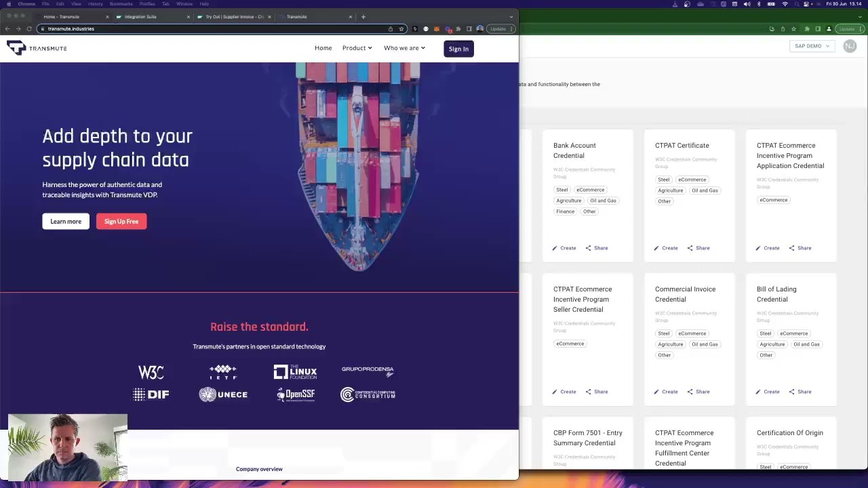The image size is (868, 488).
Task: Open the back window's tab search chevron
Action: [x=861, y=16]
